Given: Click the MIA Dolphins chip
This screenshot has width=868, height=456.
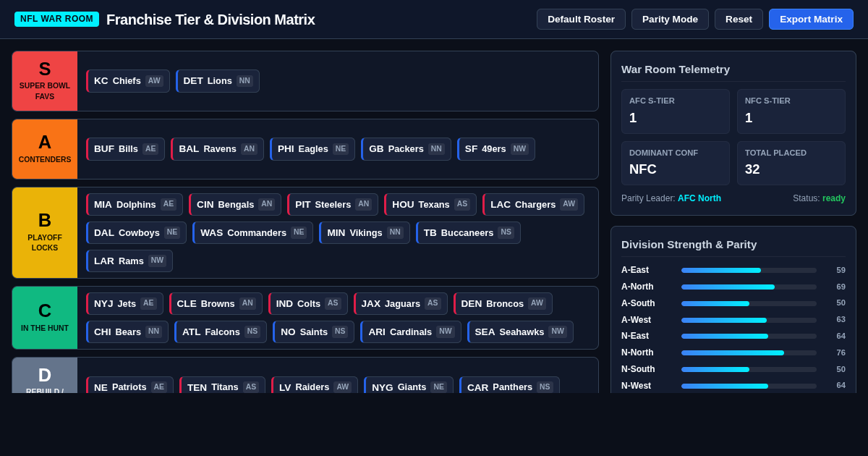Looking at the screenshot, I should point(135,204).
